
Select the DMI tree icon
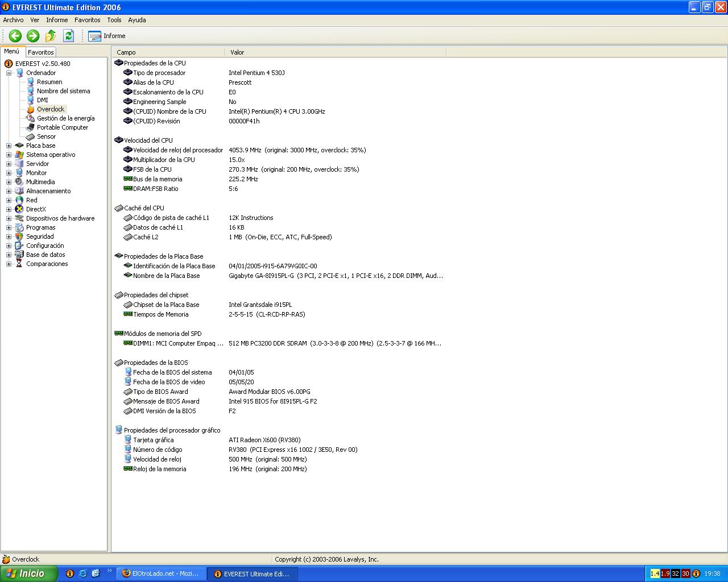point(31,100)
